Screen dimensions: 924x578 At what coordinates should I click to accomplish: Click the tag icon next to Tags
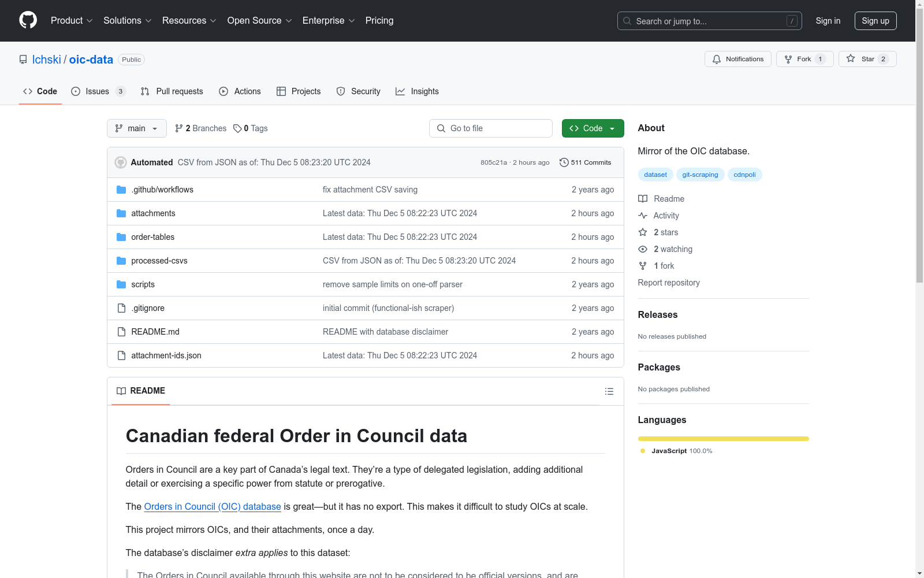237,128
